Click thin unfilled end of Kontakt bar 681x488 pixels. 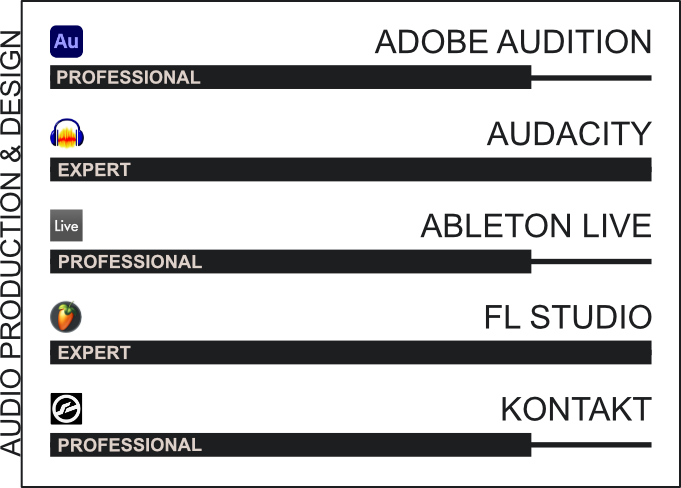[592, 445]
